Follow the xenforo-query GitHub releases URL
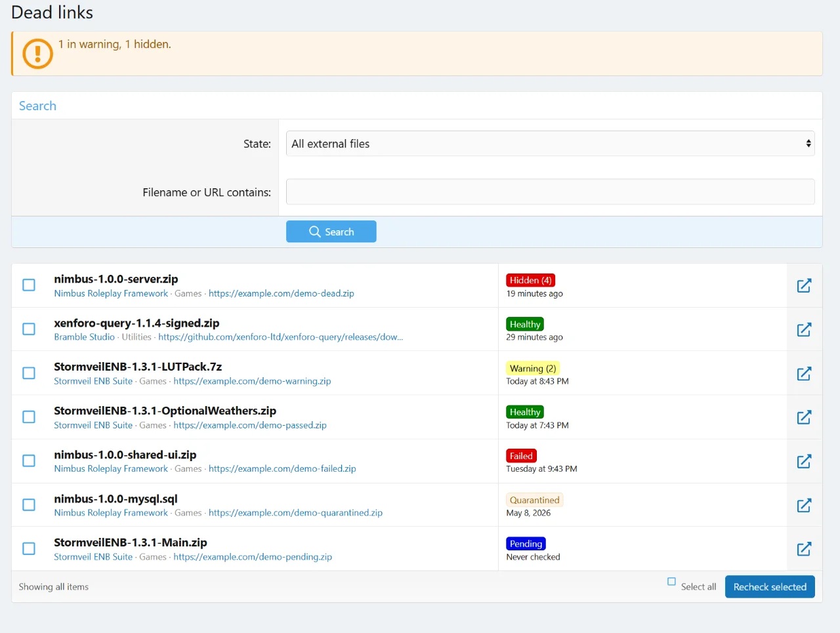This screenshot has height=633, width=840. click(x=281, y=337)
